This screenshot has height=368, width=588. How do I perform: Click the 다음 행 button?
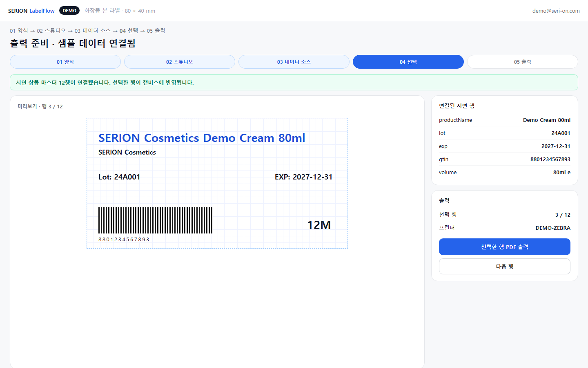coord(505,267)
